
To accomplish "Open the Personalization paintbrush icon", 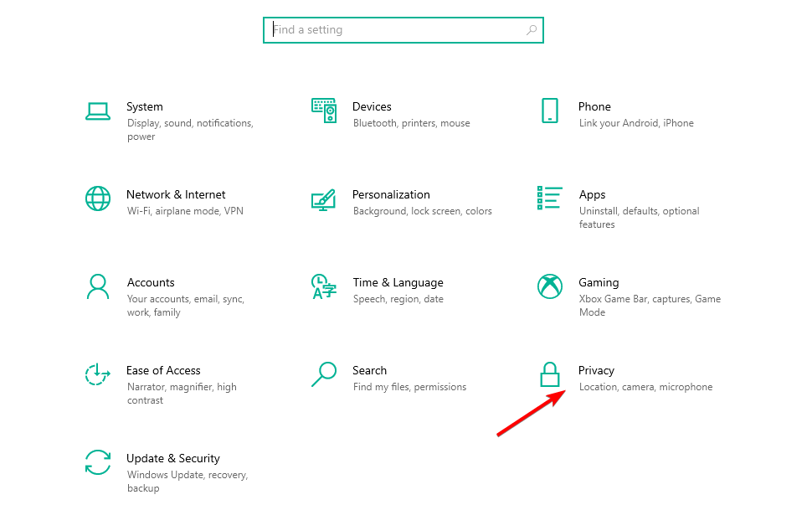I will pyautogui.click(x=324, y=200).
